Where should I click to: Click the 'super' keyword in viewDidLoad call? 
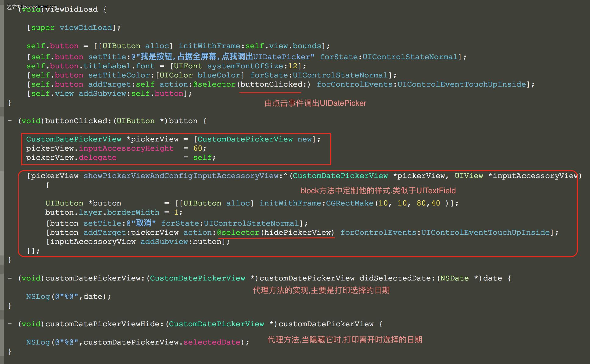click(43, 28)
